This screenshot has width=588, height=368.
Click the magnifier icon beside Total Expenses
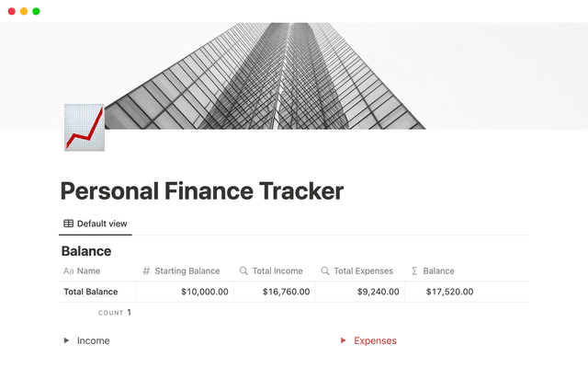[x=325, y=271]
